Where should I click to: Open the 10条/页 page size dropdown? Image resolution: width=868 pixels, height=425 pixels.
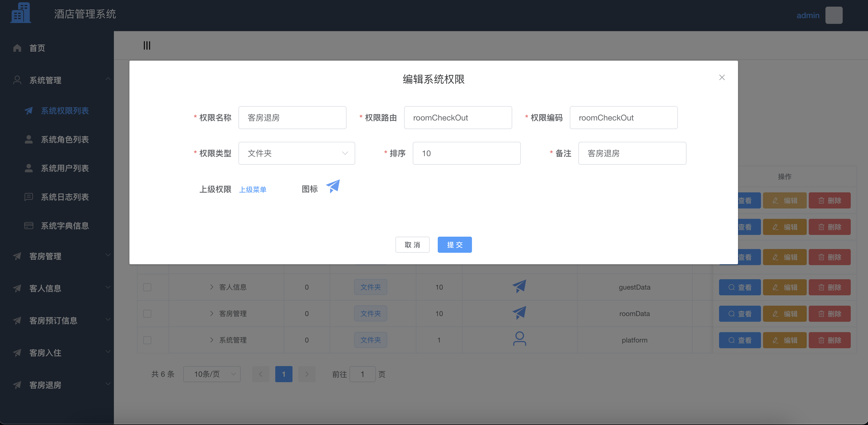click(212, 374)
